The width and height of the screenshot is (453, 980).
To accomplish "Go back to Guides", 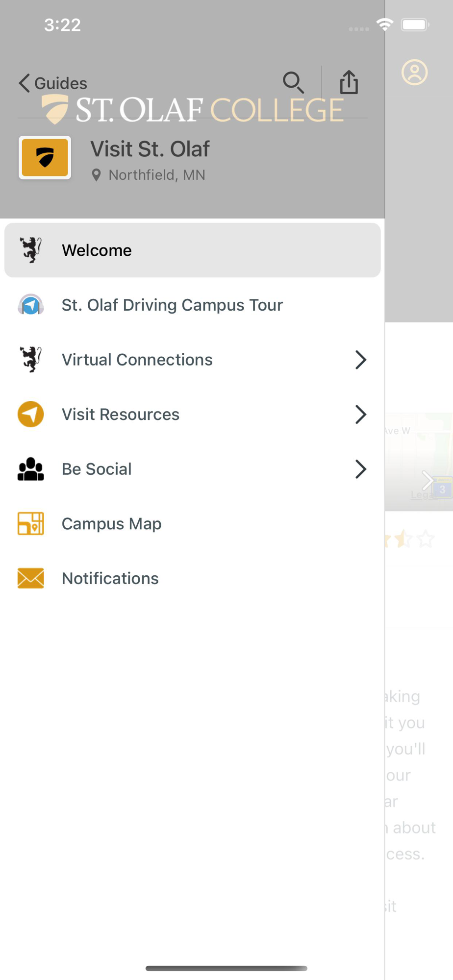I will pos(53,83).
